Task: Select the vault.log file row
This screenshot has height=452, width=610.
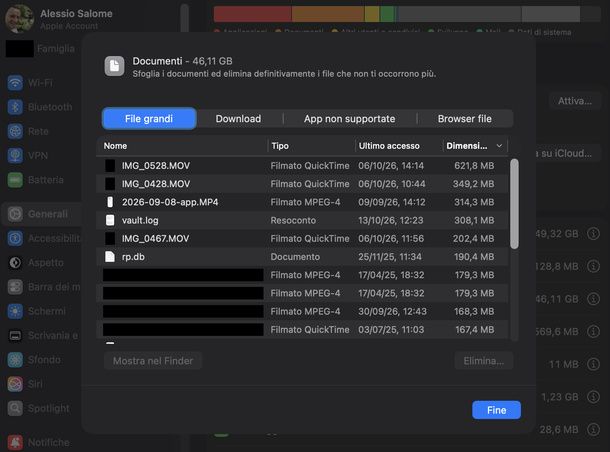Action: 302,221
